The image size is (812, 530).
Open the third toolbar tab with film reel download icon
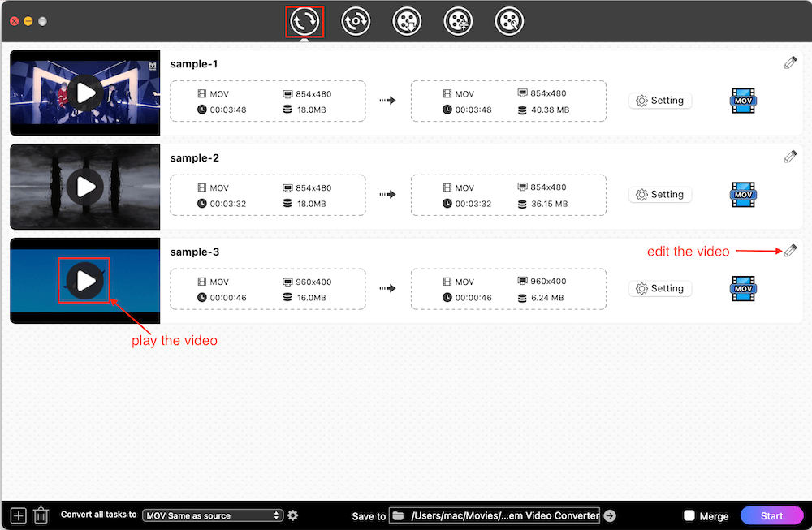click(x=407, y=22)
